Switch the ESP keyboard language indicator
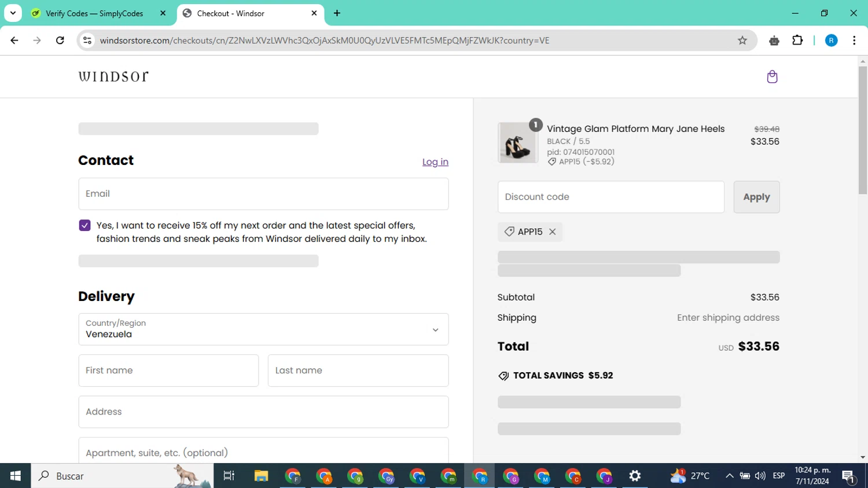The height and width of the screenshot is (488, 868). coord(779,476)
